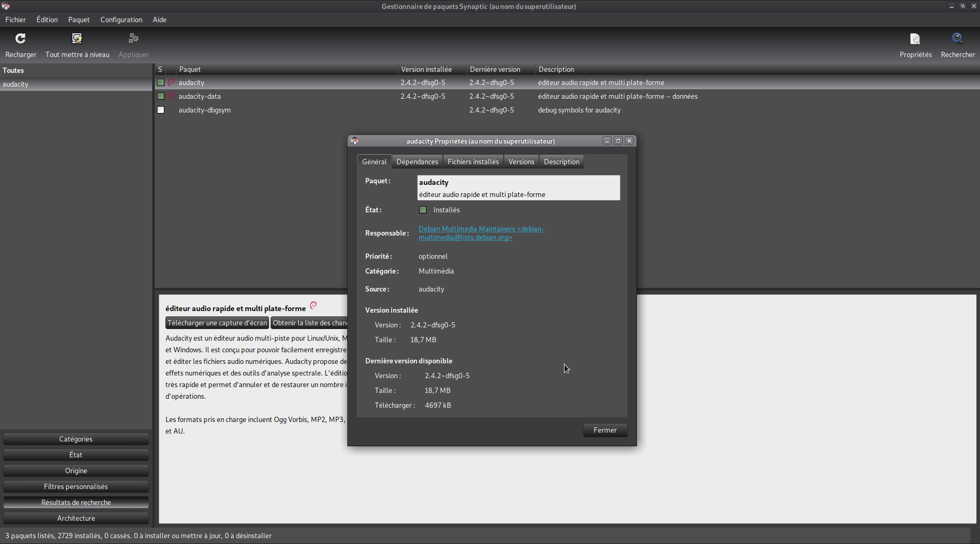The height and width of the screenshot is (544, 980).
Task: Click the Fermer button
Action: point(605,430)
